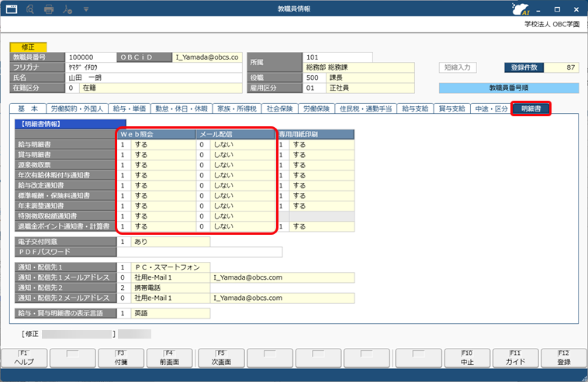
Task: Select the 社会保険 tab
Action: [x=280, y=108]
